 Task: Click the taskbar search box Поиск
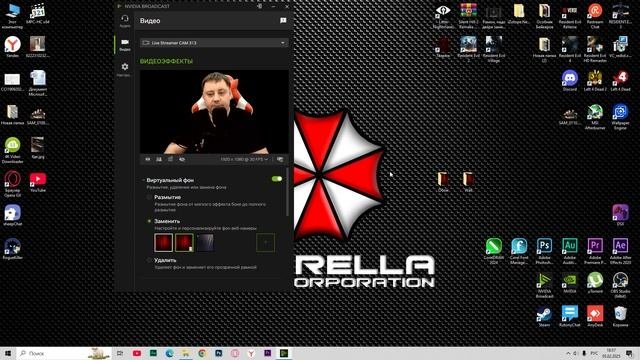pyautogui.click(x=64, y=353)
